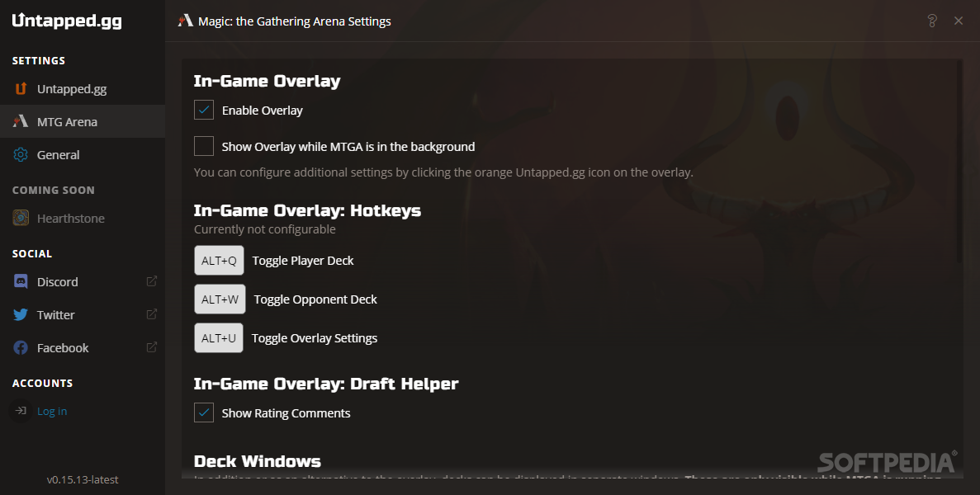Select the Hearthstone coming soon entry
This screenshot has height=495, width=980.
pyautogui.click(x=83, y=219)
